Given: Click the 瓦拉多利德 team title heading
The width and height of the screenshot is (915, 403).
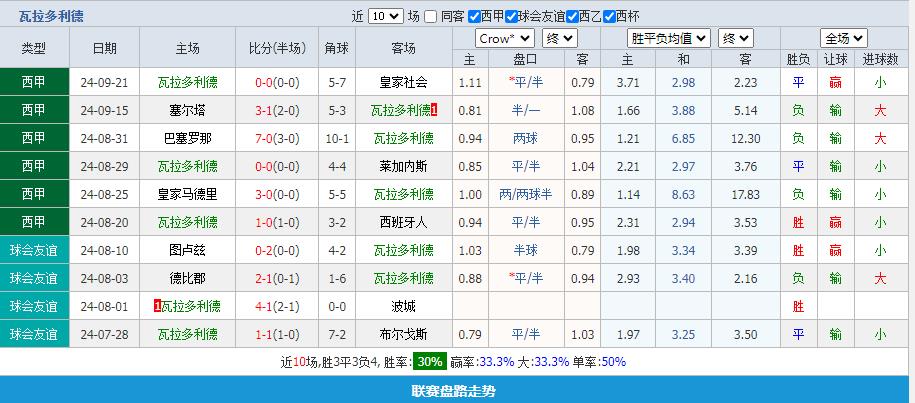Looking at the screenshot, I should [52, 16].
